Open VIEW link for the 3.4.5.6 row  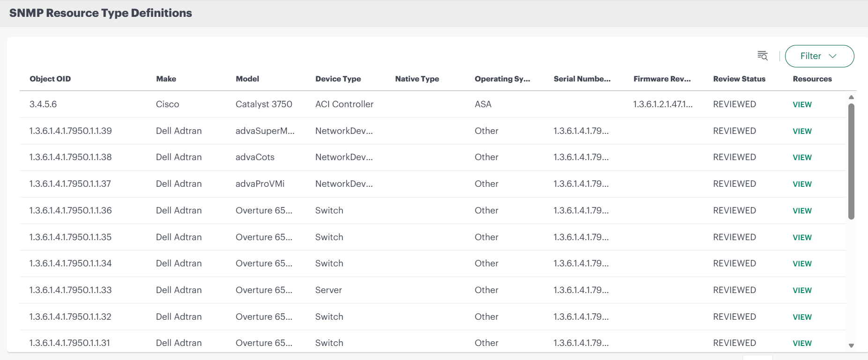pyautogui.click(x=802, y=104)
